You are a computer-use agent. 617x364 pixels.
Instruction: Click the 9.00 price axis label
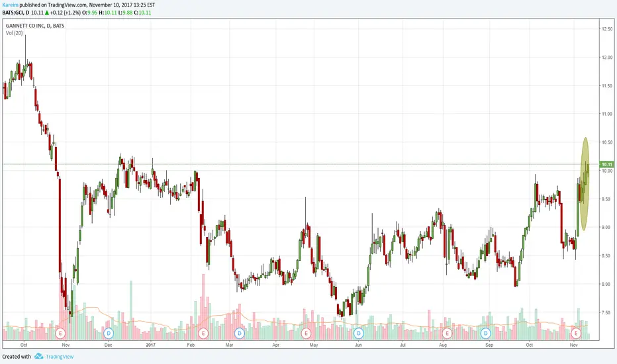pos(607,228)
